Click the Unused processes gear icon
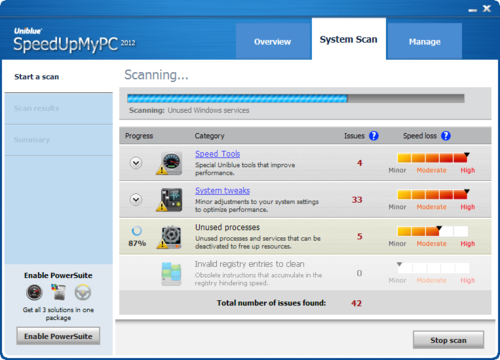Screen dimensions: 500x360 (169, 237)
